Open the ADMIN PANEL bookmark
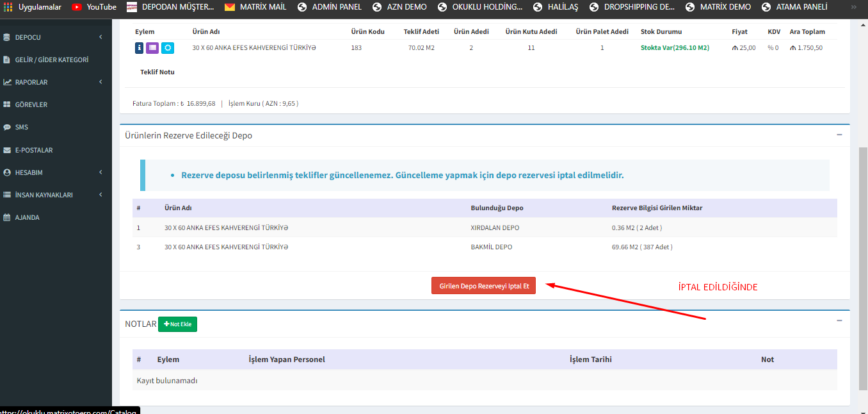 click(330, 7)
